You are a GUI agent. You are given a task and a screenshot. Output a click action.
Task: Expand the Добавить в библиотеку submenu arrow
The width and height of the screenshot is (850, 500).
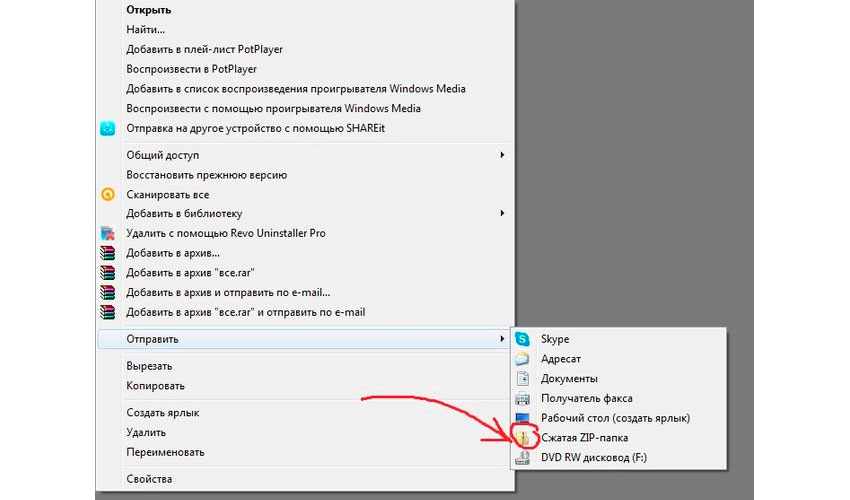[502, 214]
